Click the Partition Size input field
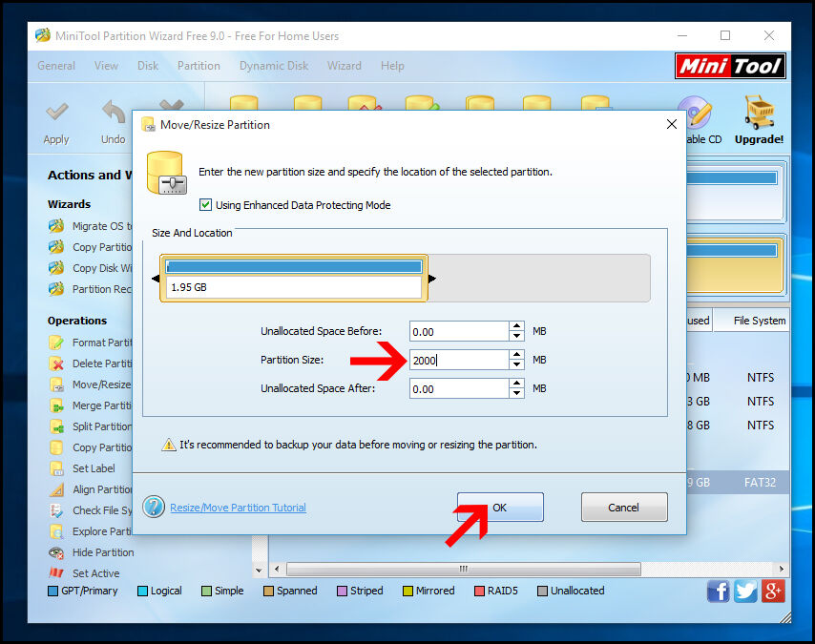 (x=459, y=360)
